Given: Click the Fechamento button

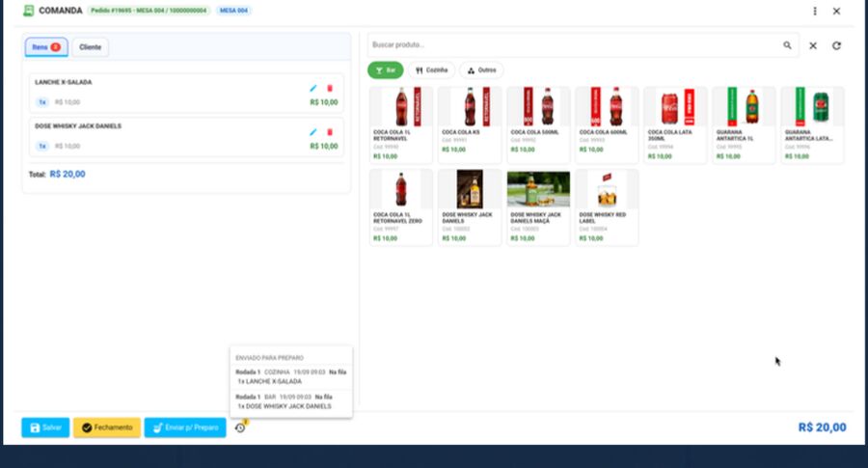Looking at the screenshot, I should [107, 427].
